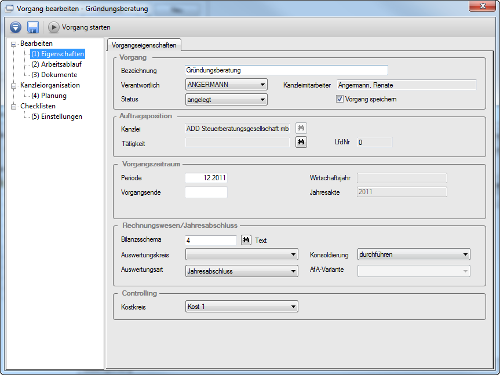Click the Kanzlei field with ADD Steuerberatungsgesellschaft
Viewport: 500px width, 375px height.
pos(237,128)
